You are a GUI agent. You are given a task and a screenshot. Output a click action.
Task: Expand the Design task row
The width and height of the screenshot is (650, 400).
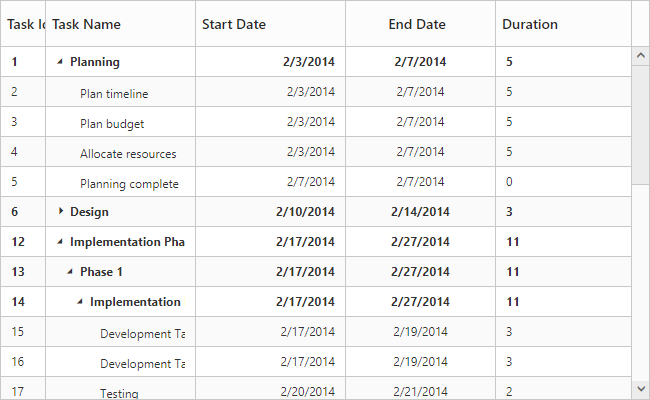(x=60, y=211)
